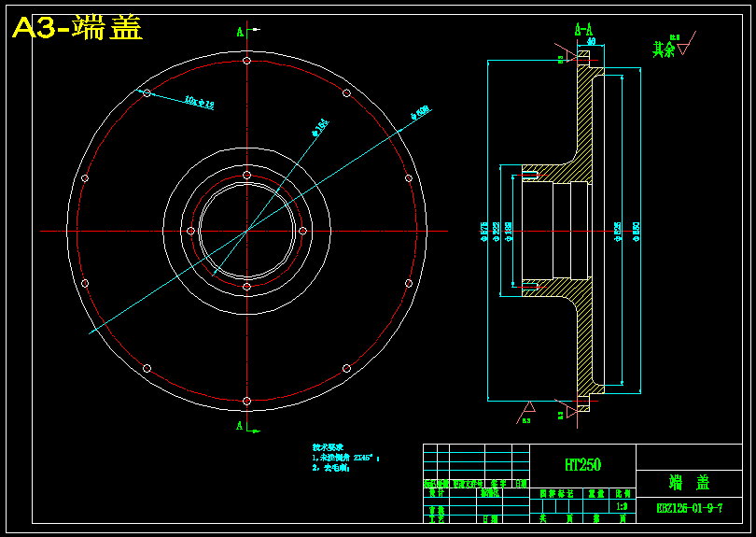This screenshot has height=537, width=756.
Task: Click the "Φ222" vertical dimension text
Action: 497,232
